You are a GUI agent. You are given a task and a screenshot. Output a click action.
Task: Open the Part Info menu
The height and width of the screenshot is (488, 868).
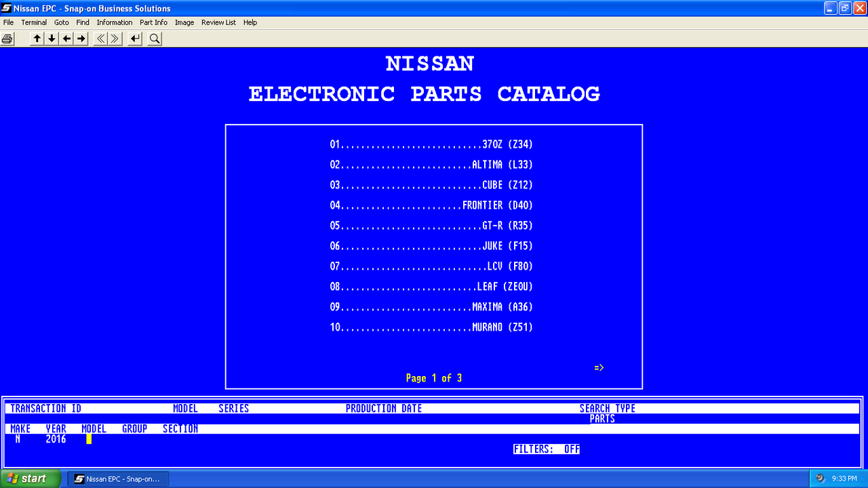(x=153, y=22)
